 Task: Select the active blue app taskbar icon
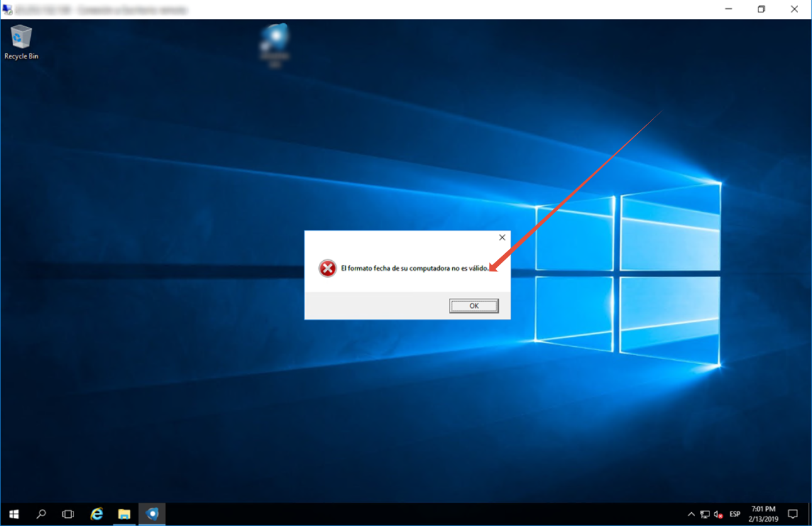click(152, 514)
